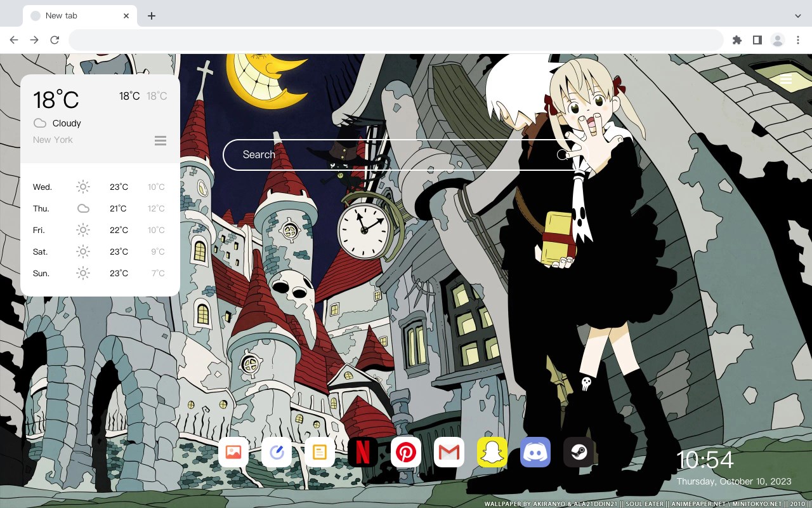Select the New tab tab
The width and height of the screenshot is (812, 508).
click(x=80, y=16)
